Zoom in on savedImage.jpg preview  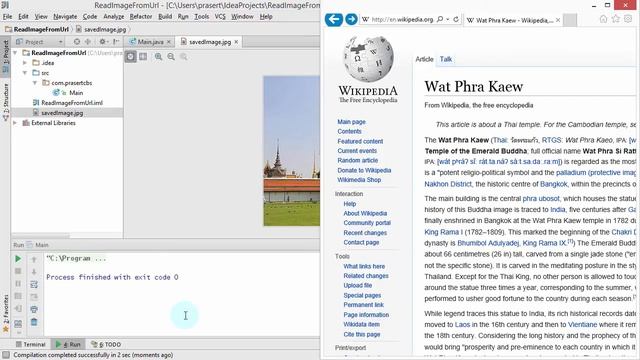click(158, 57)
